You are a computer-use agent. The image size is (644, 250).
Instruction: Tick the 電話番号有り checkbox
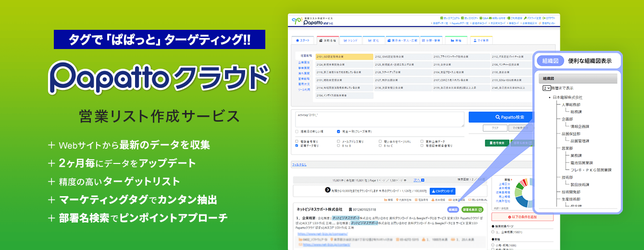click(x=297, y=142)
